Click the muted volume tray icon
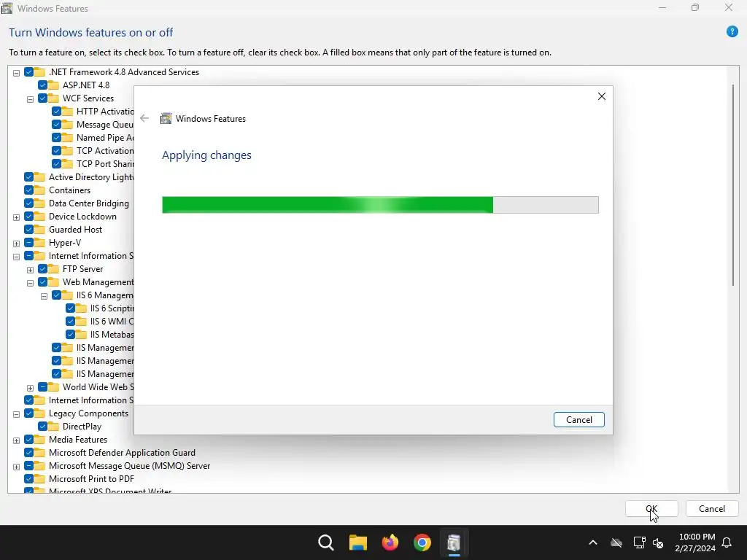The height and width of the screenshot is (560, 747). (x=658, y=542)
